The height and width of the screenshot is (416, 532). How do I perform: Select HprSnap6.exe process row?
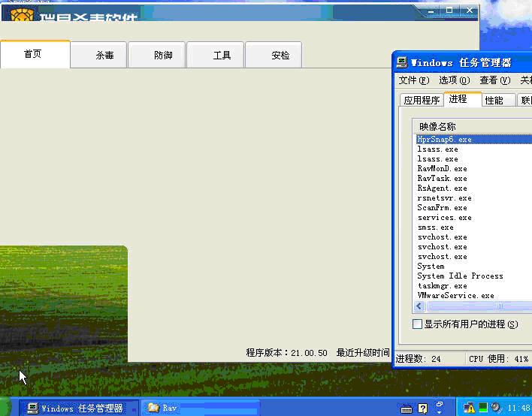pos(474,140)
